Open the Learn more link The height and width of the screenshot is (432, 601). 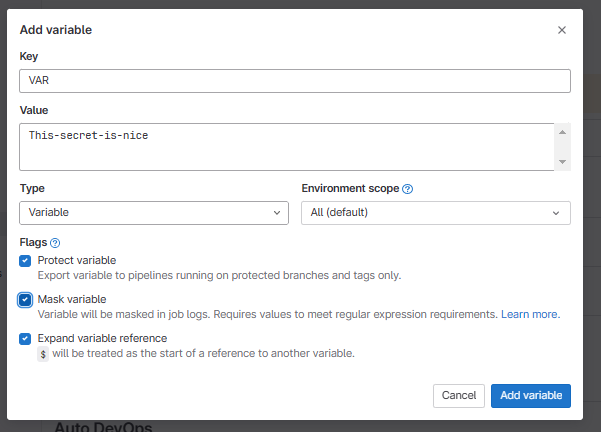[530, 314]
